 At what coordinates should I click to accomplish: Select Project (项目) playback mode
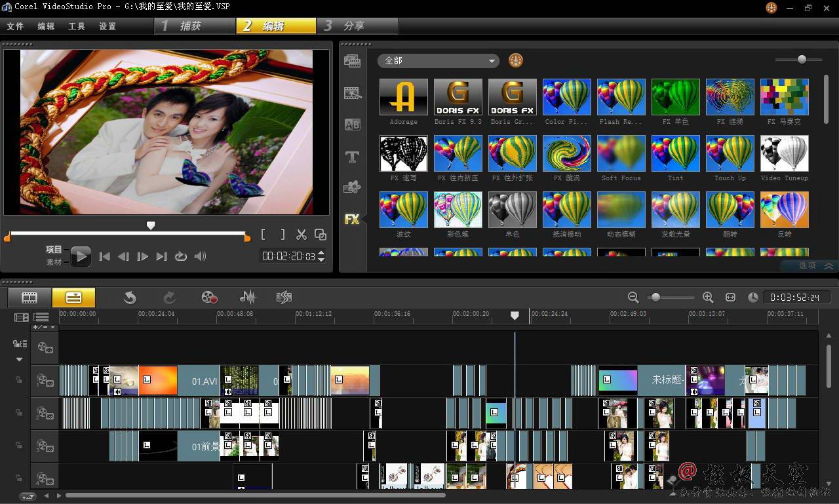click(54, 250)
